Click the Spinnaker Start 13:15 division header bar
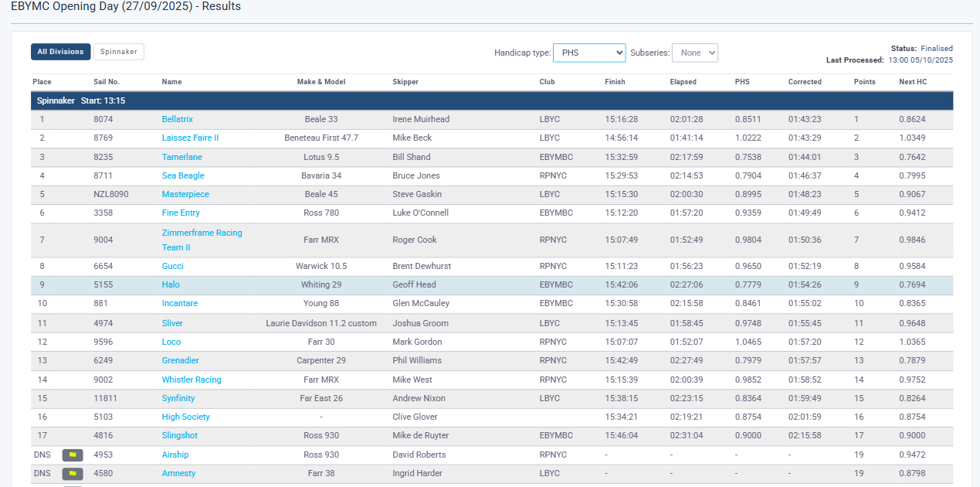The width and height of the screenshot is (980, 487). [491, 100]
